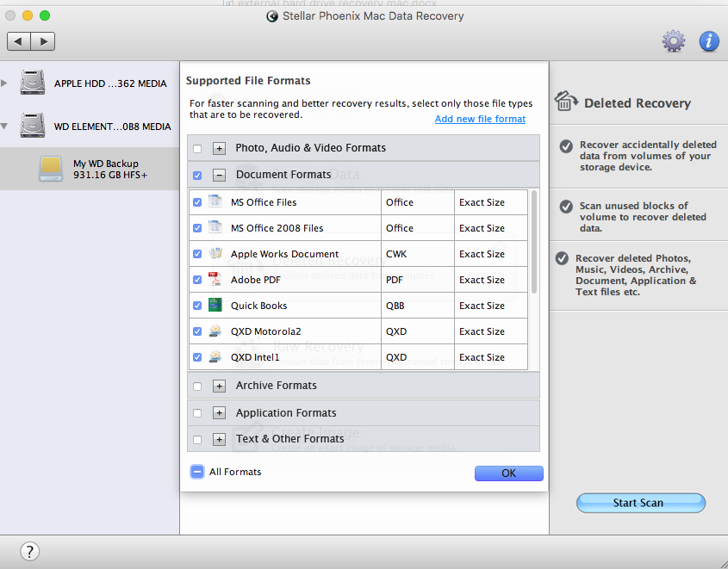Click Exact Size cell for MS Office Files
728x569 pixels.
pos(491,202)
